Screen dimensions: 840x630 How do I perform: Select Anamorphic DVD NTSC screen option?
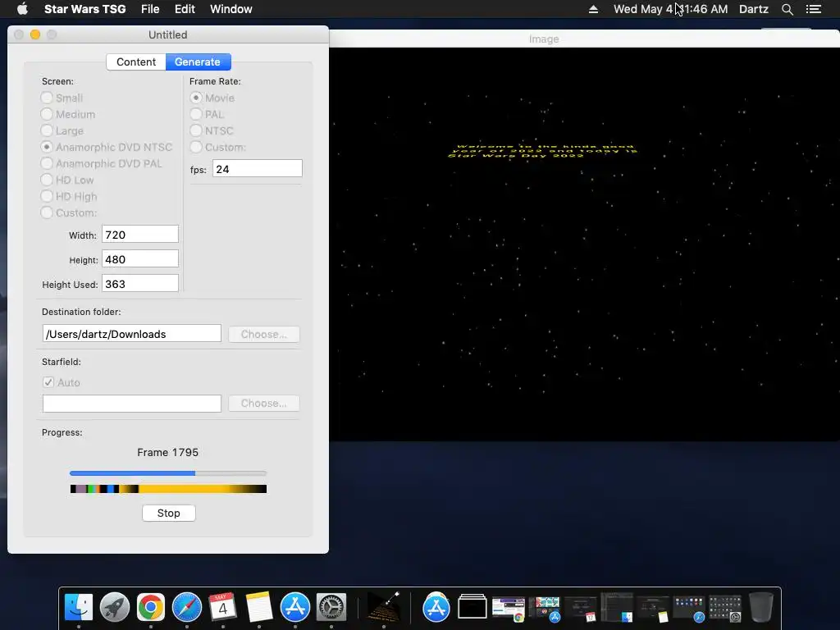pos(47,147)
